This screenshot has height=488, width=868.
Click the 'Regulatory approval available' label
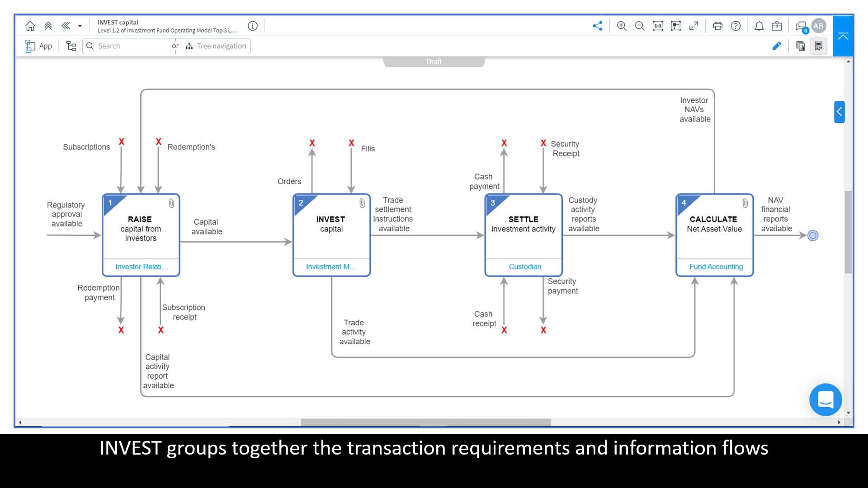click(x=66, y=214)
